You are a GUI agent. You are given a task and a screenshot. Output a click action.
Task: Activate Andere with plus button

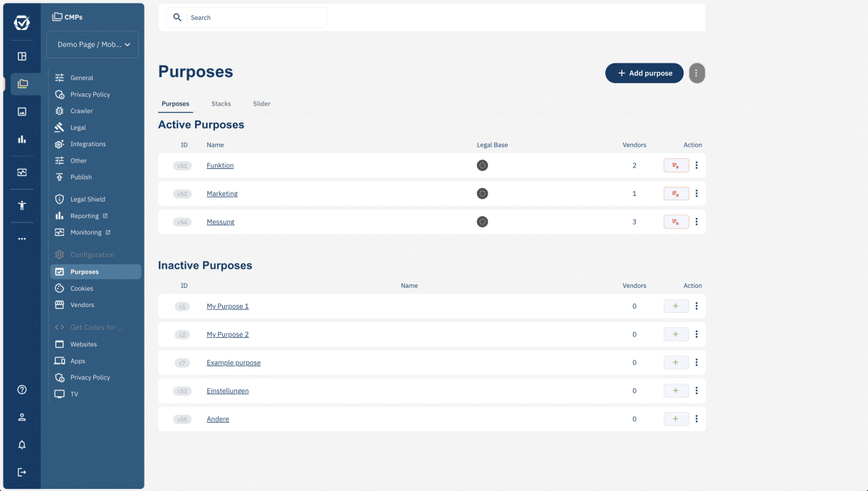[676, 419]
